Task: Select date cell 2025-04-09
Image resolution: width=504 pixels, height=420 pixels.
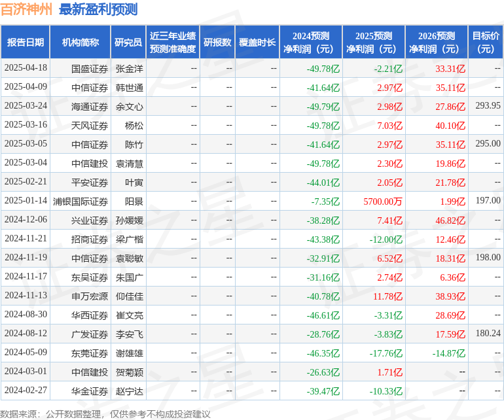Action: coord(26,87)
